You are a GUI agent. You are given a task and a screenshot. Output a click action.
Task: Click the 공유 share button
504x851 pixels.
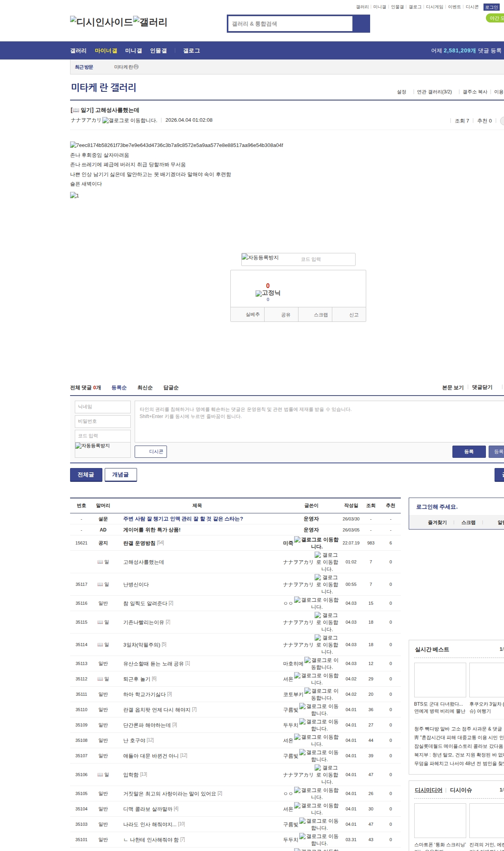(x=282, y=314)
